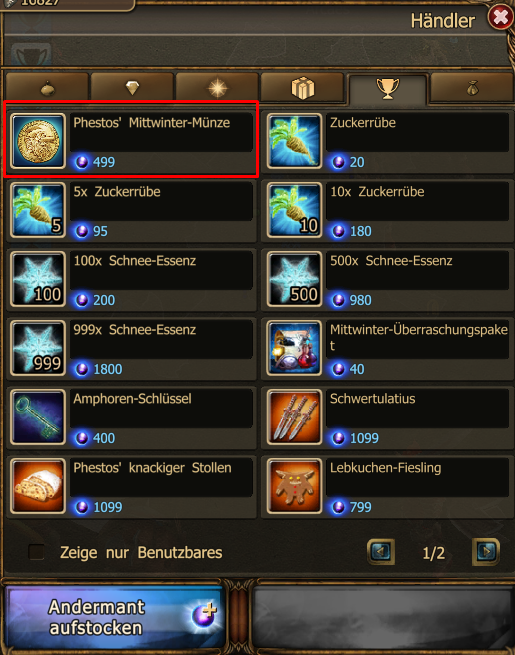The width and height of the screenshot is (515, 655).
Task: Open the diamond gem tab
Action: click(x=132, y=88)
